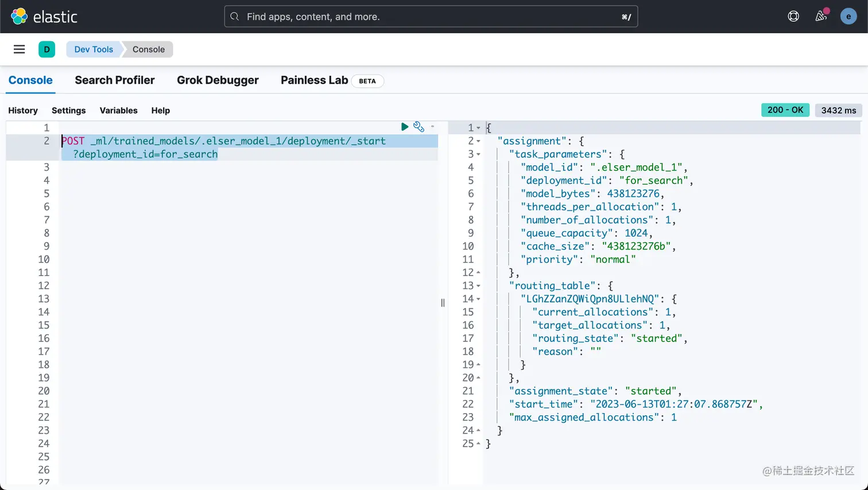This screenshot has height=490, width=868.
Task: Open the help menu icon
Action: (x=793, y=17)
